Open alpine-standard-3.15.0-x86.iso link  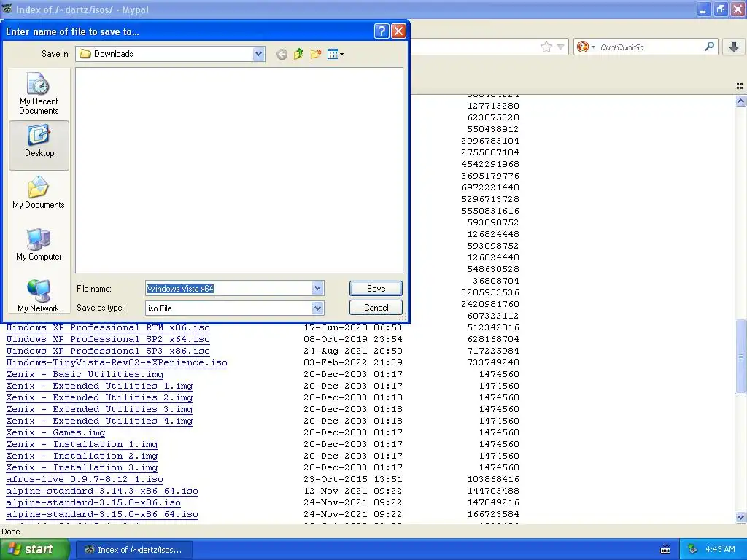pos(93,502)
